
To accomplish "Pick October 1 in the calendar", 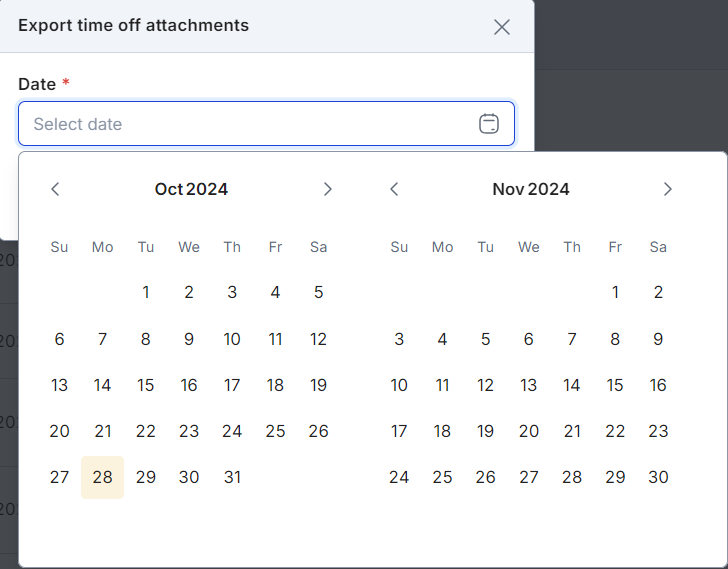I will (x=146, y=293).
